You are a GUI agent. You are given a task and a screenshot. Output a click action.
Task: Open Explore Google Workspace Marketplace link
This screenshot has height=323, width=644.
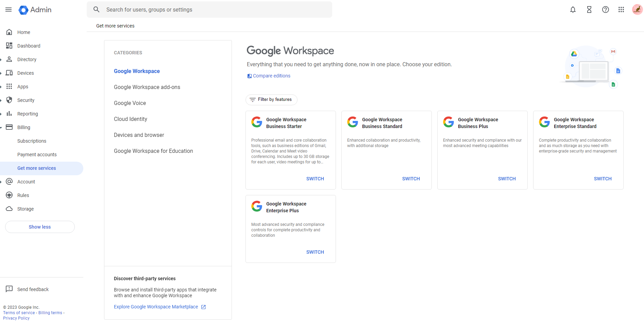156,307
